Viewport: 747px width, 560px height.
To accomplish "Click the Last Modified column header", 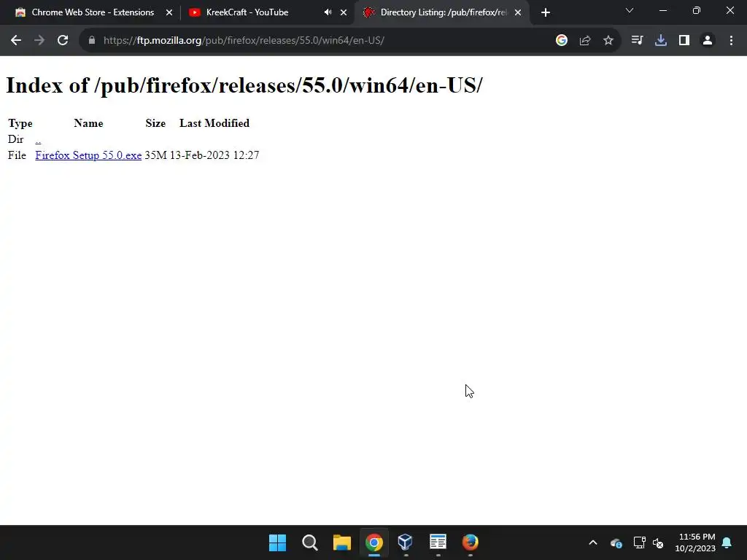I will pos(214,123).
